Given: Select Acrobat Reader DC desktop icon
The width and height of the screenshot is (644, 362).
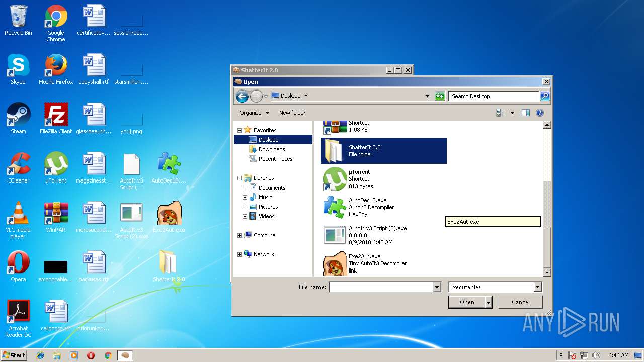Looking at the screenshot, I should click(18, 319).
